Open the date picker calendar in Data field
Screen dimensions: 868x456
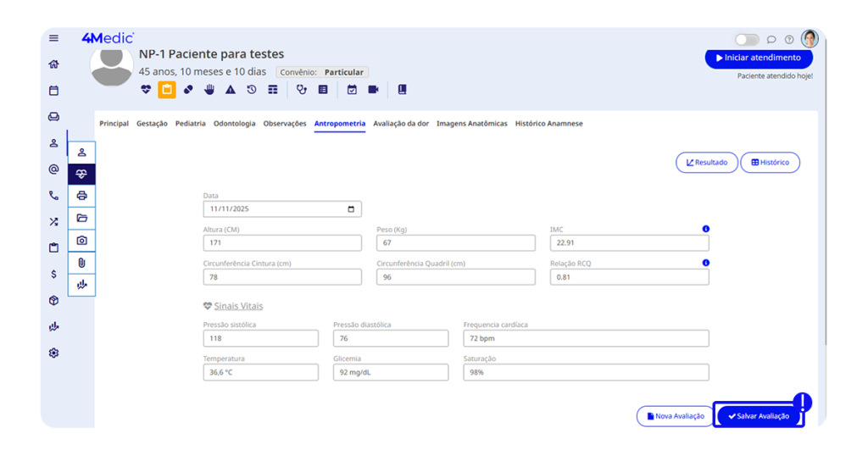tap(352, 209)
